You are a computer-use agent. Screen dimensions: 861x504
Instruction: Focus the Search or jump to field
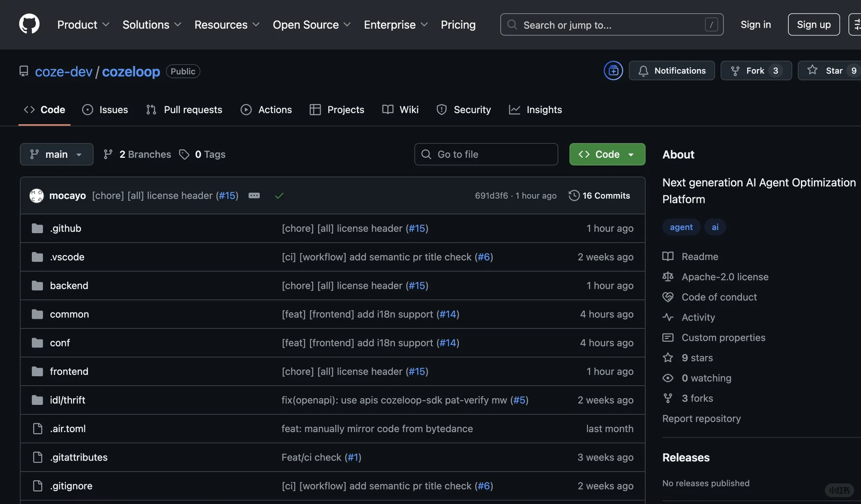click(612, 24)
